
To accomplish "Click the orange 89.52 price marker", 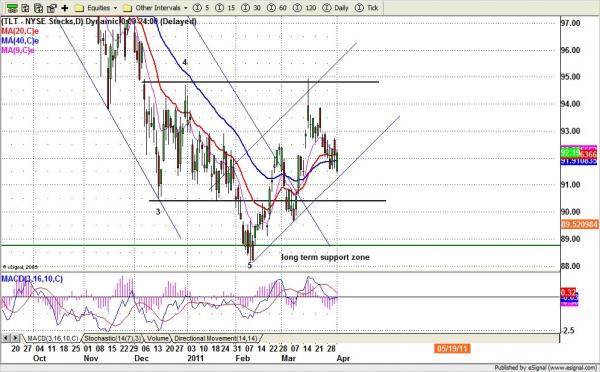I will (x=579, y=224).
